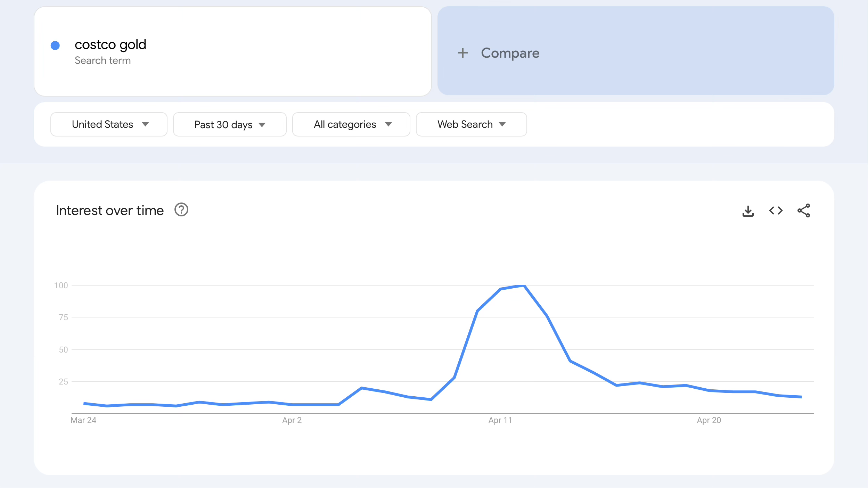Click the blue dot beside costco gold
This screenshot has height=488, width=868.
(55, 46)
